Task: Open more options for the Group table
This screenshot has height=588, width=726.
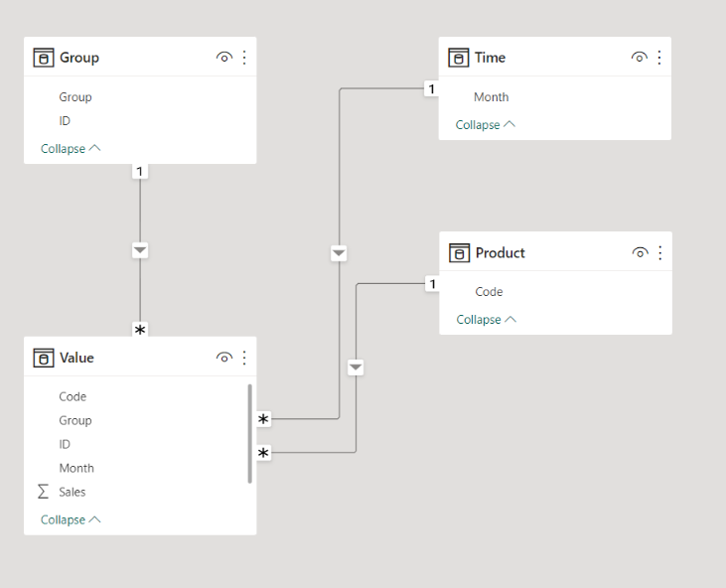Action: tap(244, 58)
